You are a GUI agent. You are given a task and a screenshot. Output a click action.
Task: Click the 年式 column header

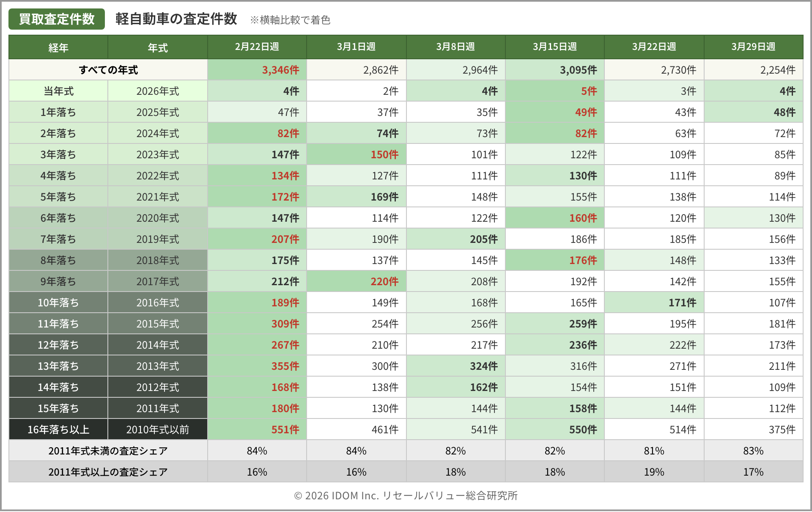point(158,47)
